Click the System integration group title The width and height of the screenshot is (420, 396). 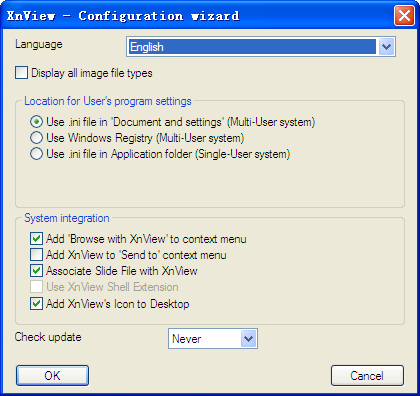(x=67, y=218)
